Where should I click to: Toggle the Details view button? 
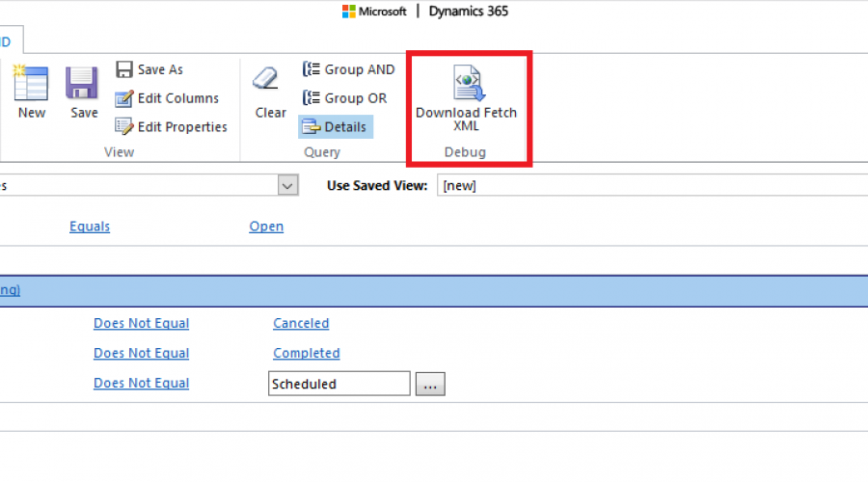coord(334,126)
